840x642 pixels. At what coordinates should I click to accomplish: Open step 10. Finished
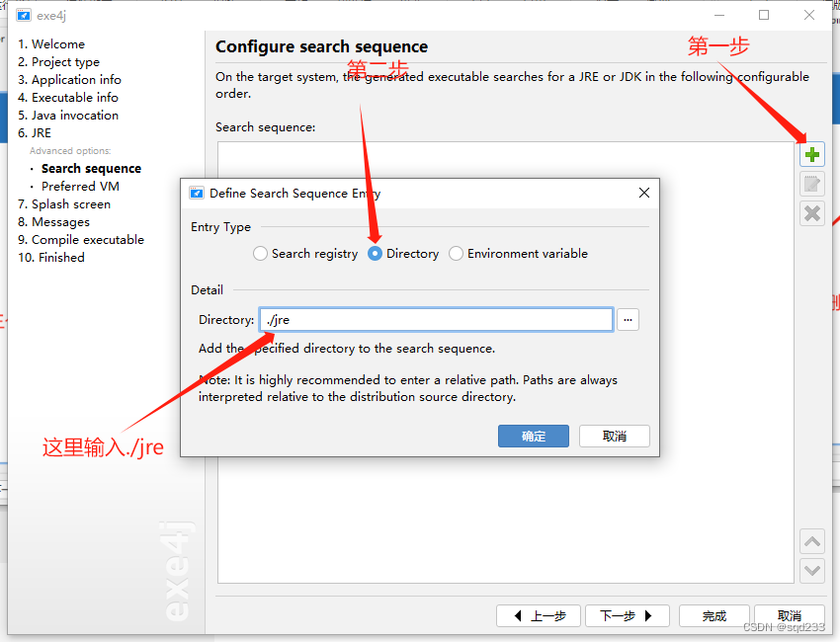[51, 258]
